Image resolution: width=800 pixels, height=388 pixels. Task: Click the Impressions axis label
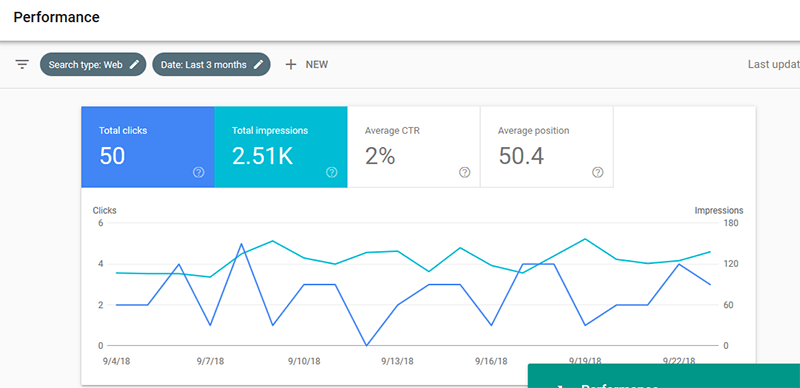tap(719, 210)
